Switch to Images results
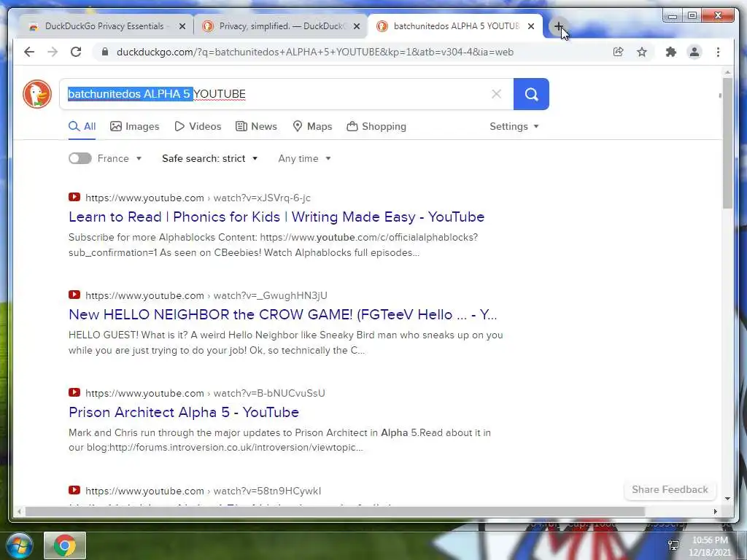The width and height of the screenshot is (747, 560). [x=135, y=126]
